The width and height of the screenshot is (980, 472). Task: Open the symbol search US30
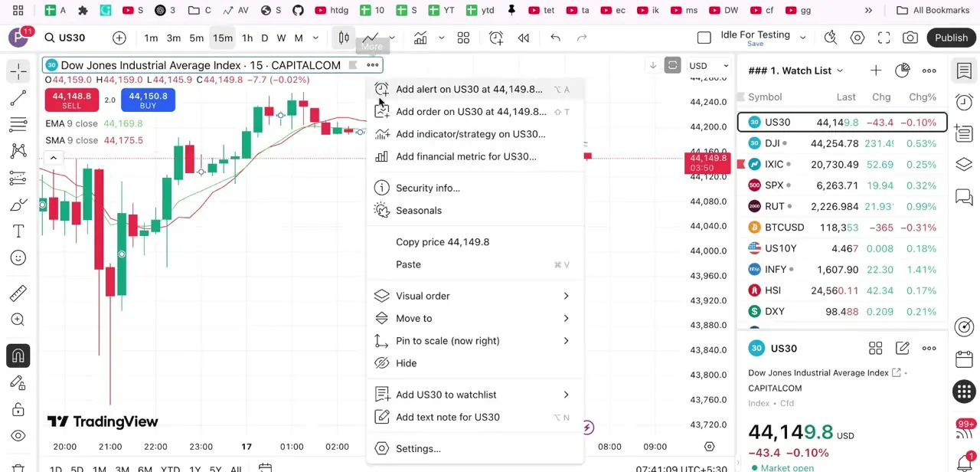pos(65,38)
